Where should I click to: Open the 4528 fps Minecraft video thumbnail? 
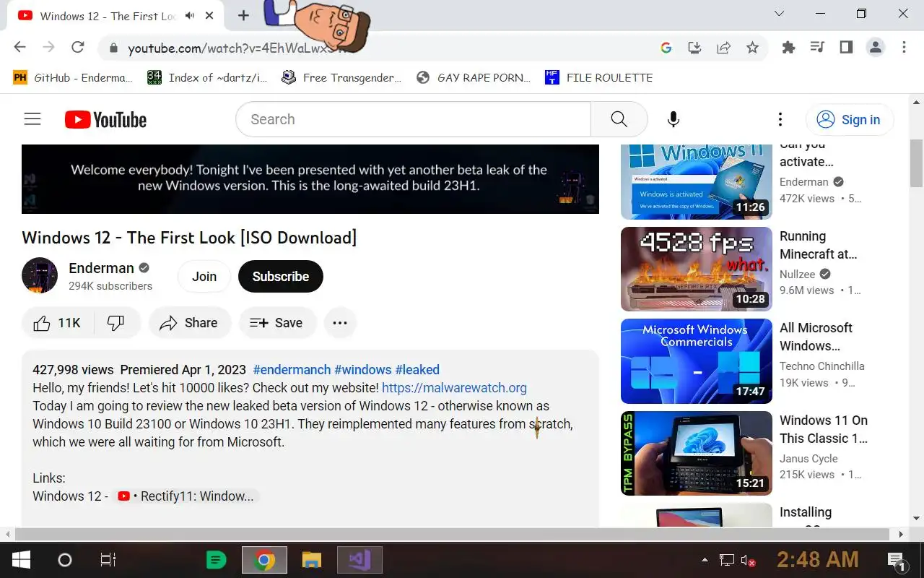[x=697, y=269]
